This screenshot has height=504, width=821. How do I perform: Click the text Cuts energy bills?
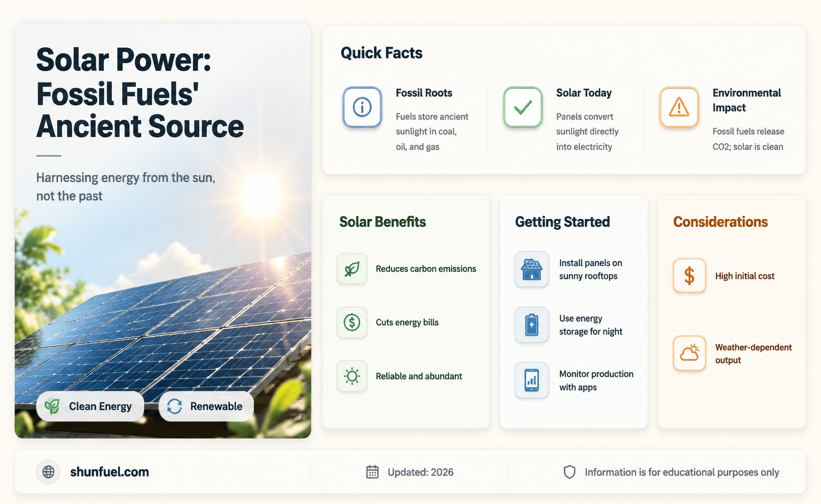(x=407, y=322)
